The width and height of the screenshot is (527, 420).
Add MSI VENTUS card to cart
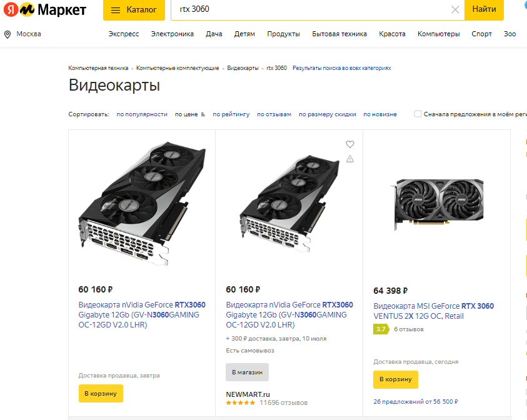(396, 379)
